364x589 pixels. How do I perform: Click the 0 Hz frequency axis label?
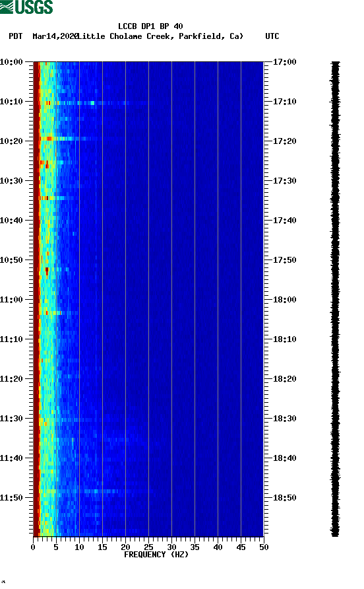[x=33, y=547]
